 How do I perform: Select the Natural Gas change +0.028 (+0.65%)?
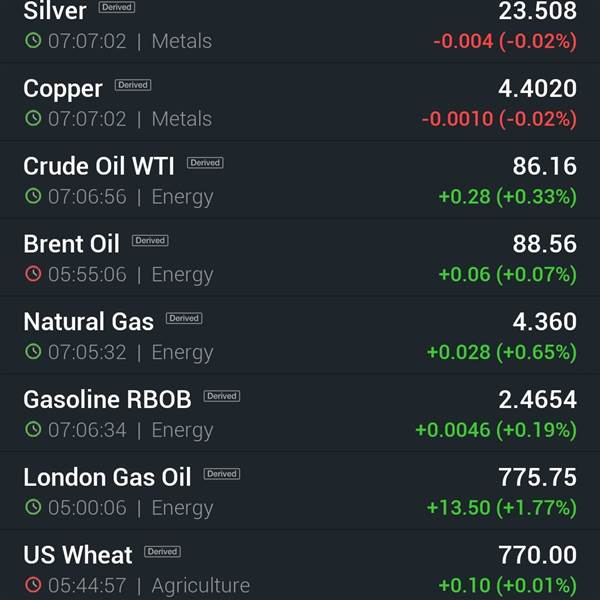click(502, 352)
